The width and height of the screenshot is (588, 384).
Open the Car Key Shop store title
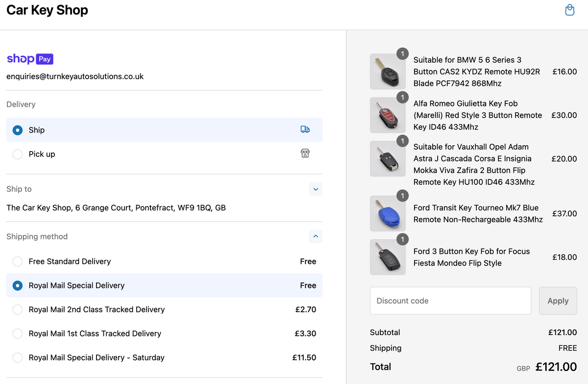[47, 10]
